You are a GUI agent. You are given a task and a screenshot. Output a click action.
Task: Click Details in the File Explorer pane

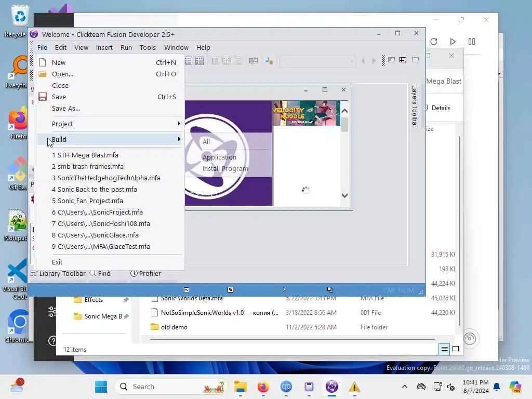pos(441,108)
